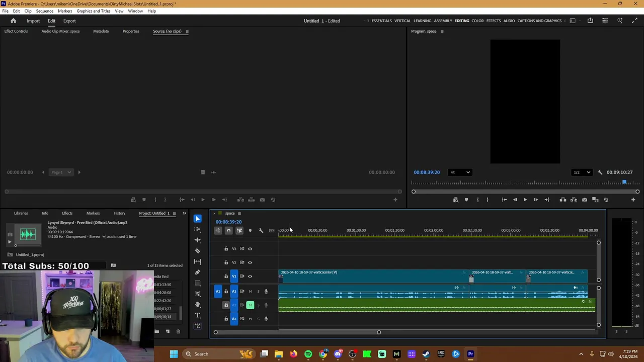The image size is (644, 362).
Task: Mark In point in Program monitor
Action: pos(477,200)
